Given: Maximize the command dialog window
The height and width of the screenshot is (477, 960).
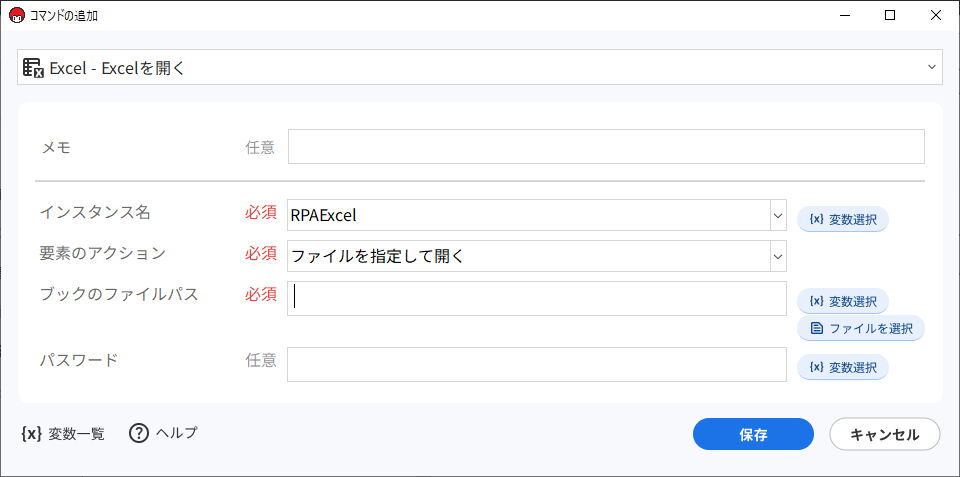Looking at the screenshot, I should (x=890, y=15).
